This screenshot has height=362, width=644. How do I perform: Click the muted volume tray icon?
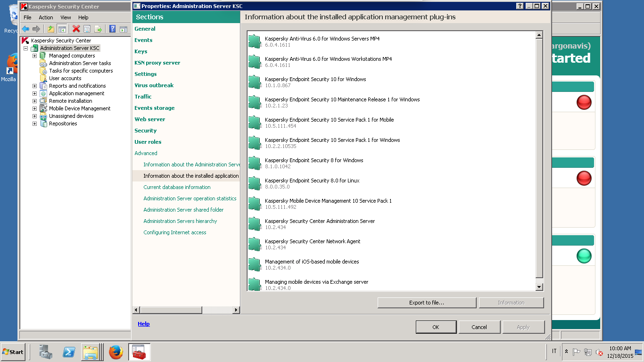(x=599, y=352)
